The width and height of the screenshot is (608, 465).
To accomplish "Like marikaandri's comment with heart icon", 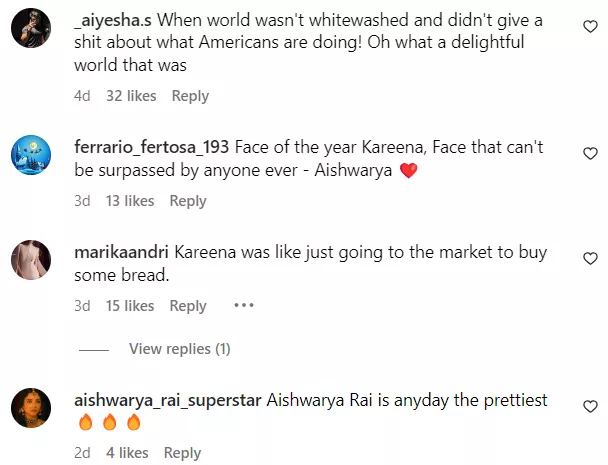I will click(590, 258).
